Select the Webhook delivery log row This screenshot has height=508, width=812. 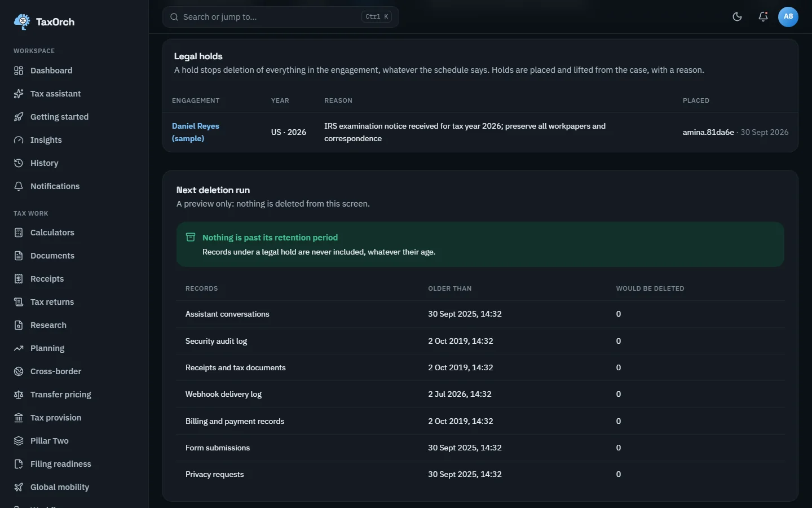[x=480, y=394]
